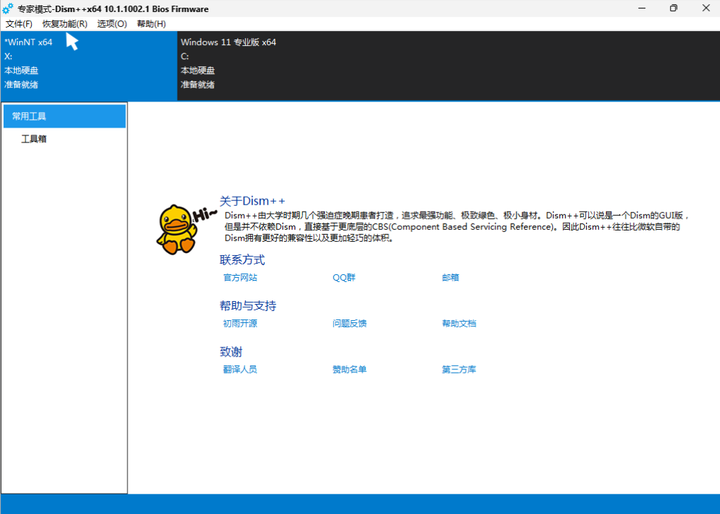Minimize the Dism++ window
This screenshot has height=514, width=720.
pos(642,8)
